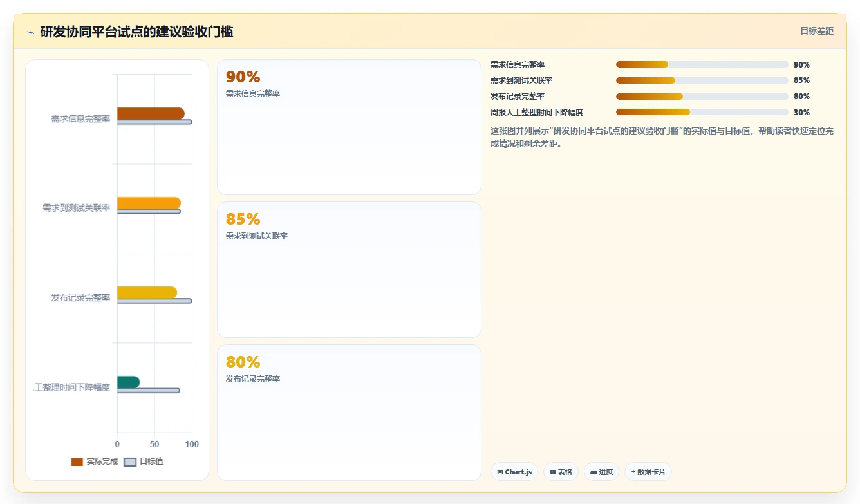
Task: Click the 发布记录完整率 chart axis label
Action: pos(80,297)
